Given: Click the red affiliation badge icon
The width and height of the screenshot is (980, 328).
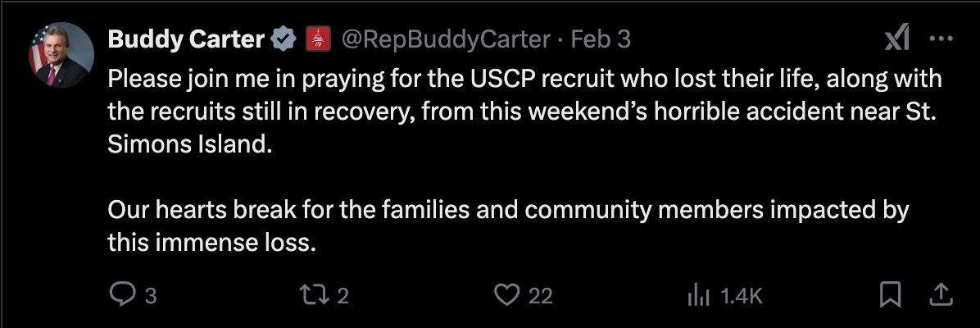Looking at the screenshot, I should [x=317, y=39].
